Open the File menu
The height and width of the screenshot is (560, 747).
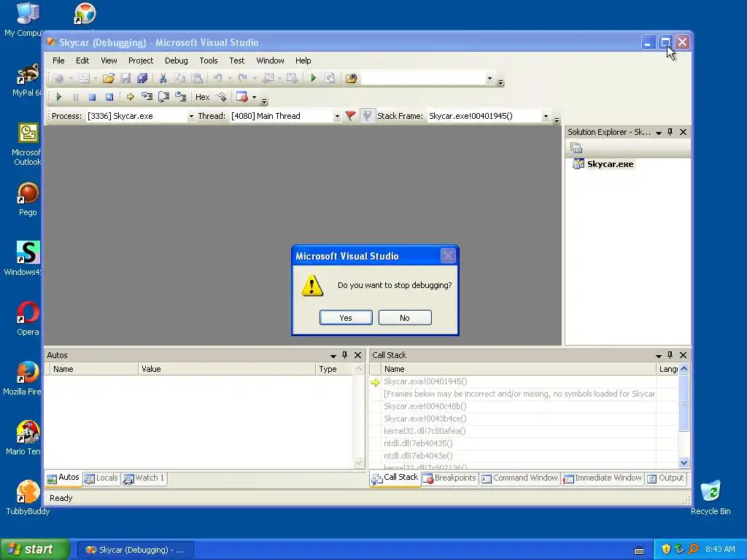[58, 61]
